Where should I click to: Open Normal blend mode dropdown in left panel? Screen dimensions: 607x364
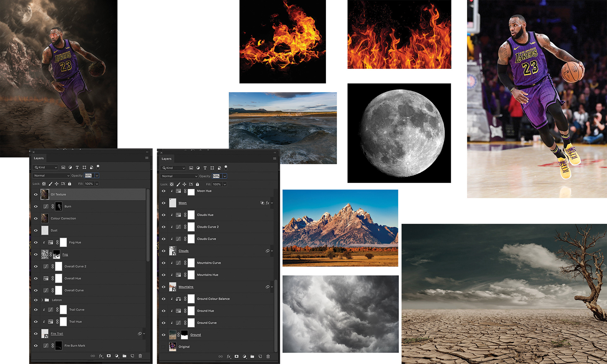(51, 176)
